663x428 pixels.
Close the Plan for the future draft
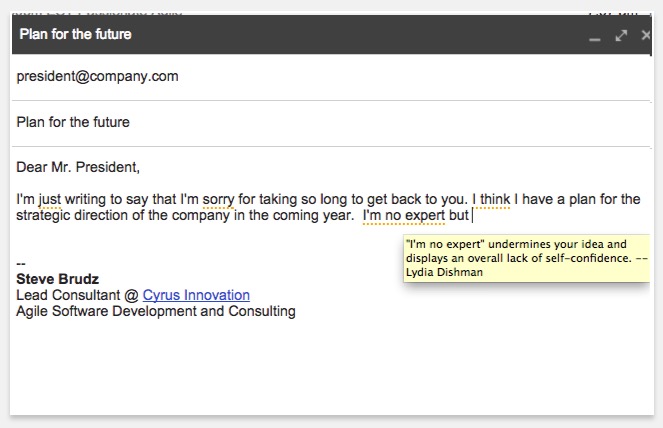[x=645, y=35]
